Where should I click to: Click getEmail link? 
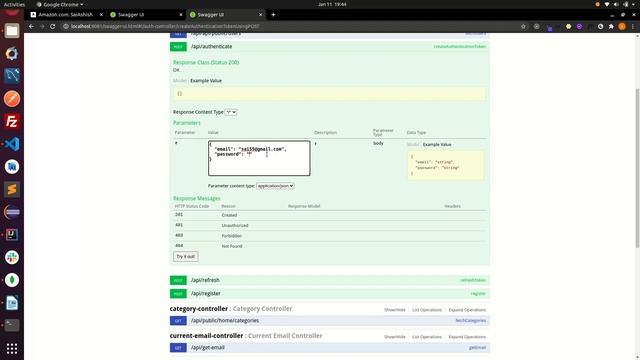(x=477, y=348)
